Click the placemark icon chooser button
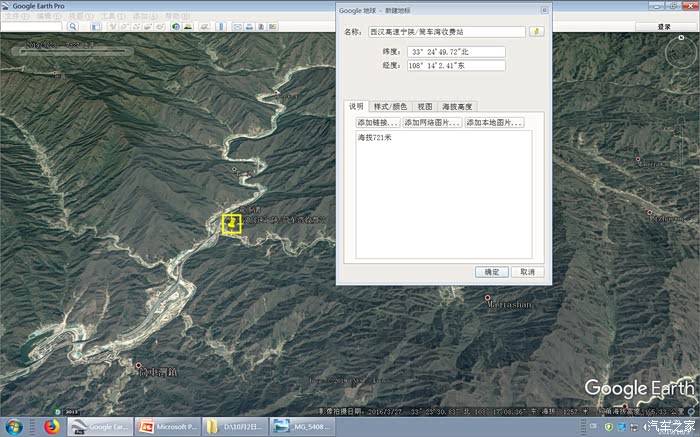 [x=537, y=31]
